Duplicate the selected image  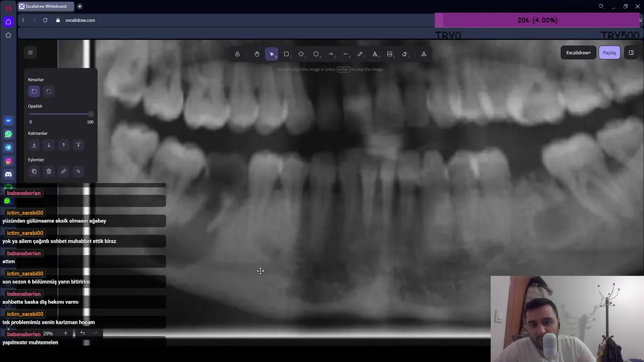click(x=34, y=171)
